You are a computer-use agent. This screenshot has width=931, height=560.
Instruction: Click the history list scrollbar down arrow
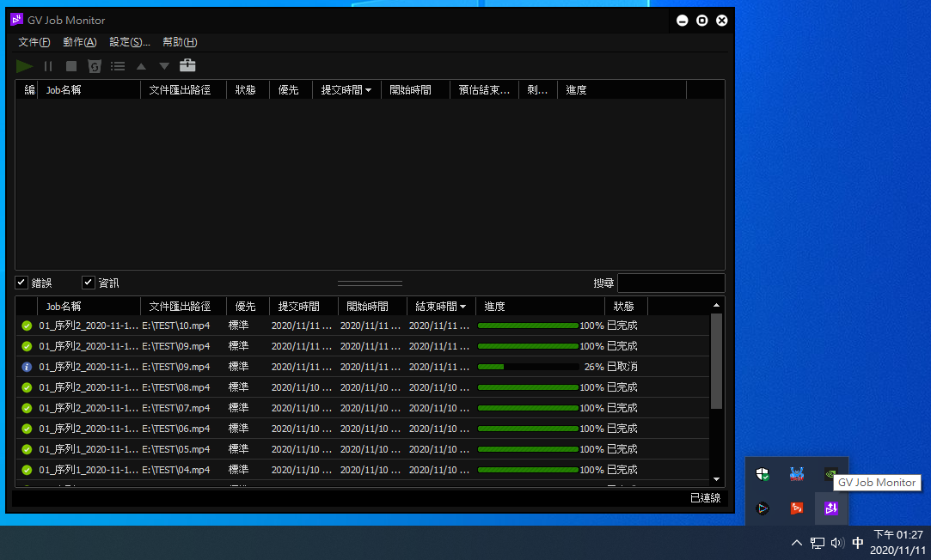tap(717, 479)
